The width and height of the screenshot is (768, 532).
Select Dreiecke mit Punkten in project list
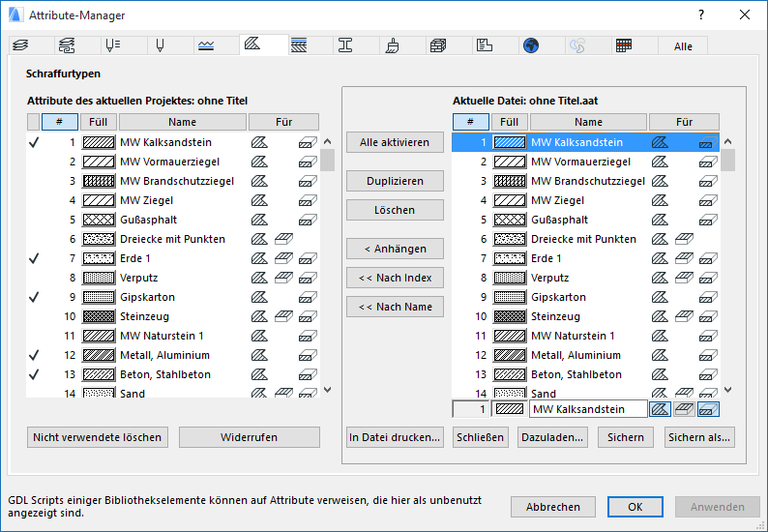coord(173,239)
